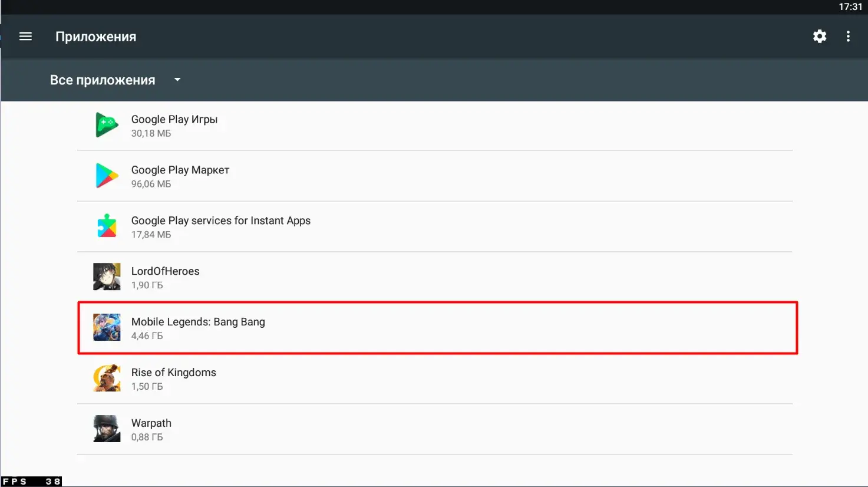Open Rise of Kingdoms app info
This screenshot has width=868, height=487.
click(x=435, y=379)
